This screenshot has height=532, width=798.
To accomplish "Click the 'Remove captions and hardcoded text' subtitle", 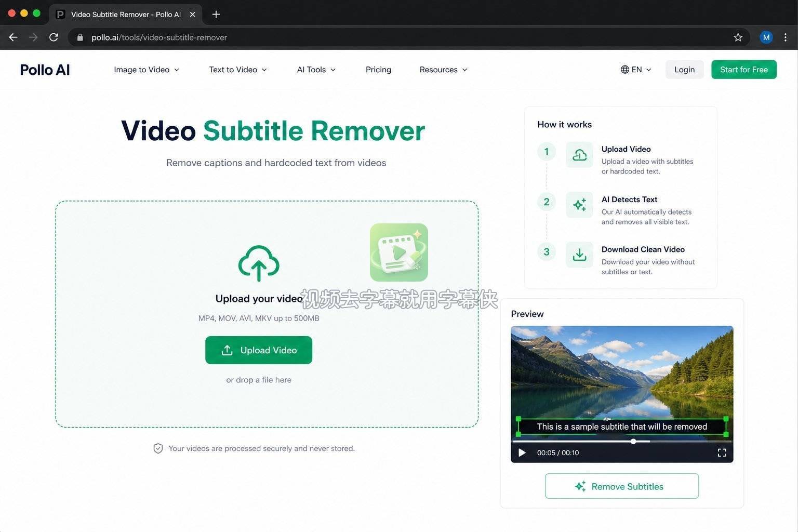I will coord(276,163).
